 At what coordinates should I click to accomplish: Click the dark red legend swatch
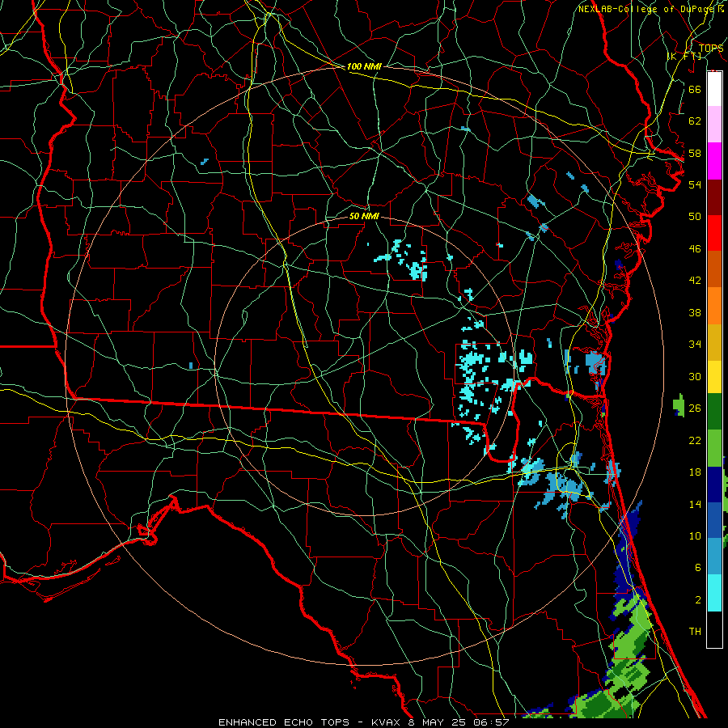(714, 197)
